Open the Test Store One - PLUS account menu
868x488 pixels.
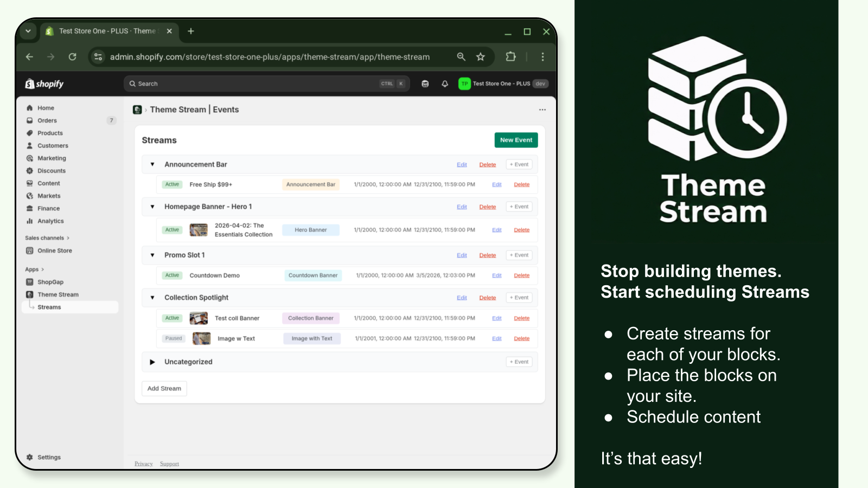pyautogui.click(x=504, y=84)
